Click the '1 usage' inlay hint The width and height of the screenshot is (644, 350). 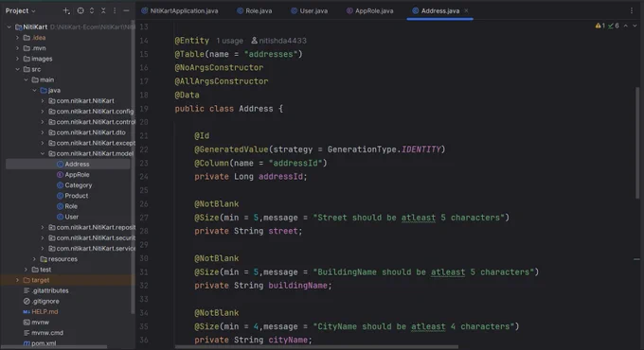[x=229, y=41]
